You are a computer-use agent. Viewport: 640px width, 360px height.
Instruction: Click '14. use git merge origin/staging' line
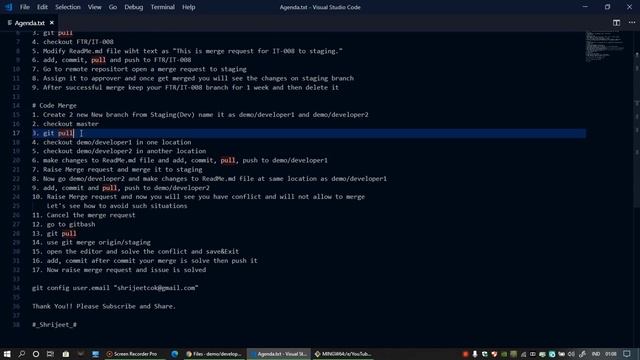click(x=91, y=242)
